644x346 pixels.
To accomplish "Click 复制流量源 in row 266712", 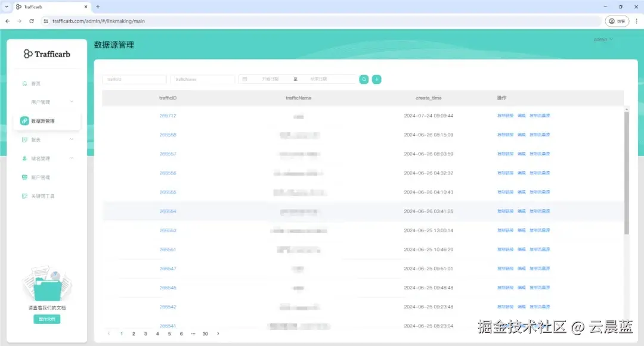I will point(540,116).
